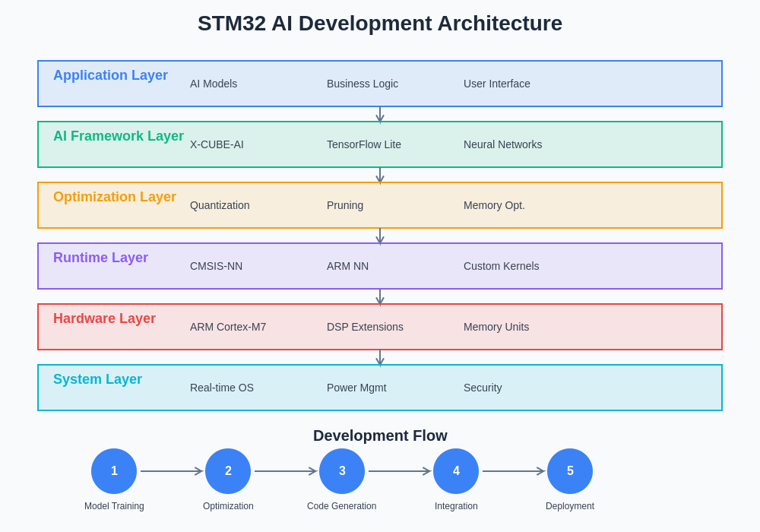This screenshot has height=532, width=760.
Task: Click ARM Cortex-M7 in Hardware layer
Action: coord(228,327)
